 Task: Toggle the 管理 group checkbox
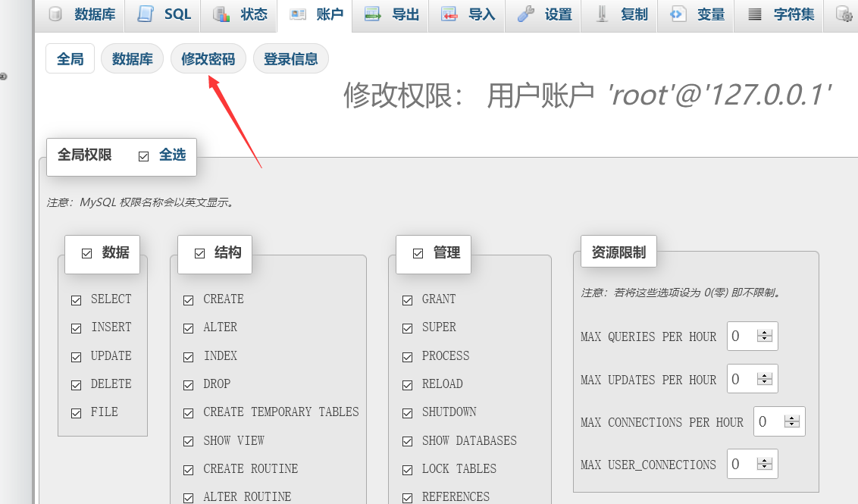click(x=418, y=253)
